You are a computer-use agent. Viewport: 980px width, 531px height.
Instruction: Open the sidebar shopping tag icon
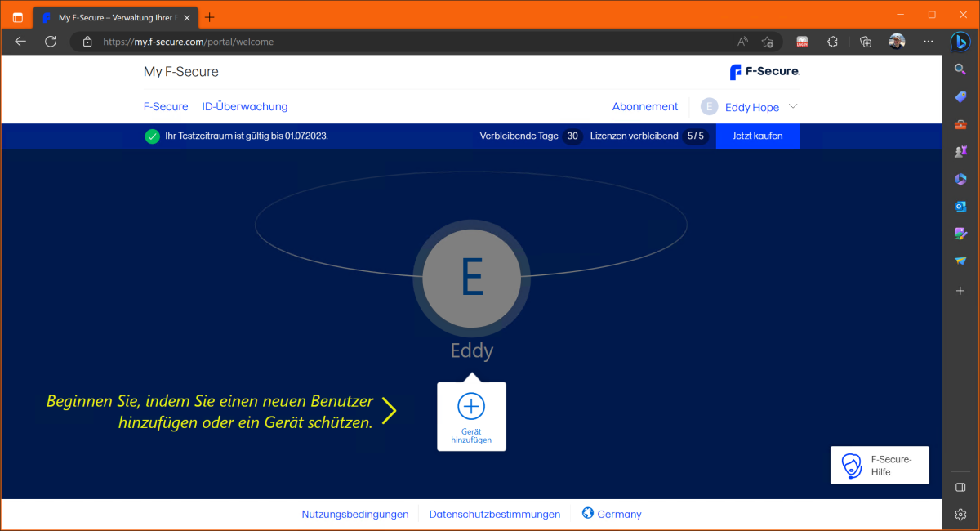pos(960,97)
